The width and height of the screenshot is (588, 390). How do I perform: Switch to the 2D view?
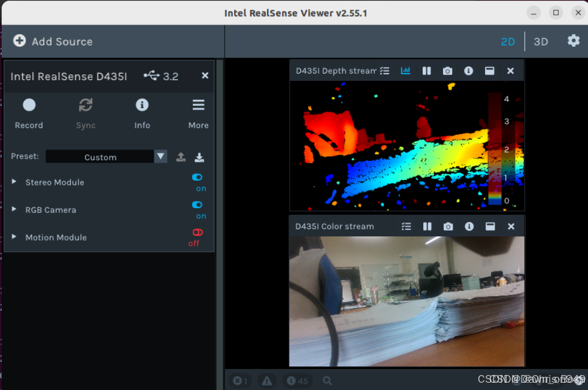click(x=508, y=42)
